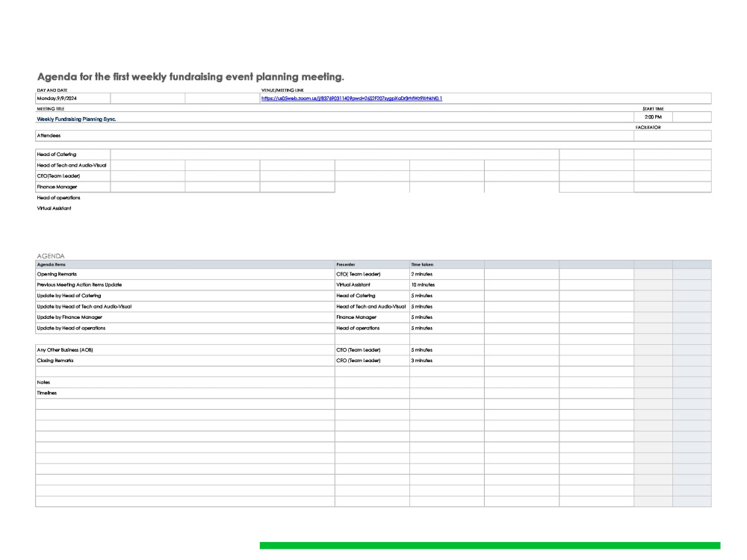Click the '3 minutes' time cell
This screenshot has width=747, height=560.
[447, 361]
